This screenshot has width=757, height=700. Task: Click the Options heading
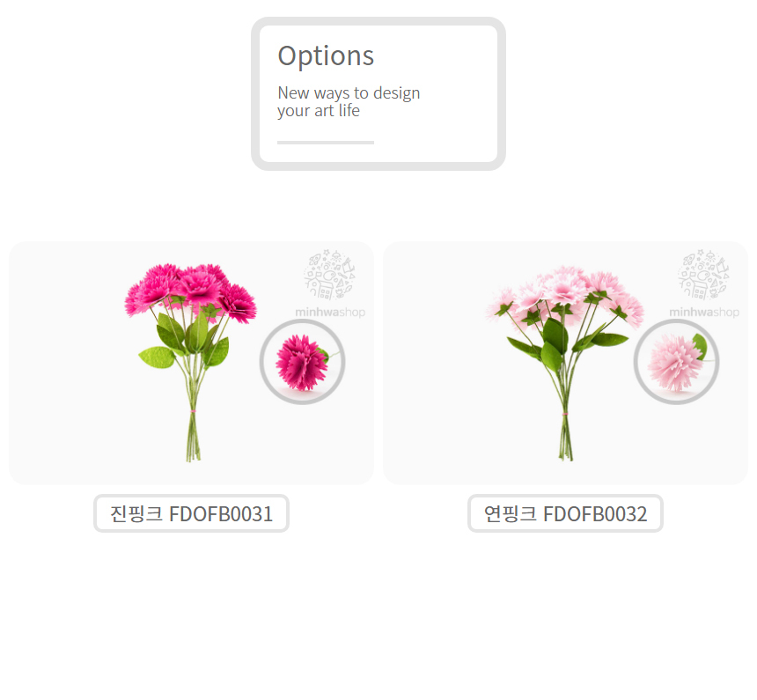(326, 56)
